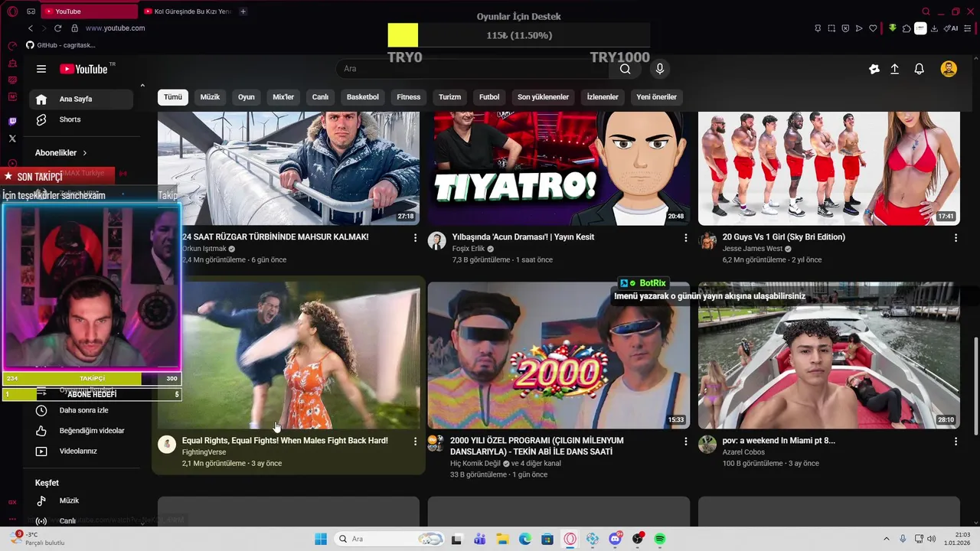The height and width of the screenshot is (551, 980).
Task: Open Twitch in the Opera sidebar
Action: (x=12, y=122)
